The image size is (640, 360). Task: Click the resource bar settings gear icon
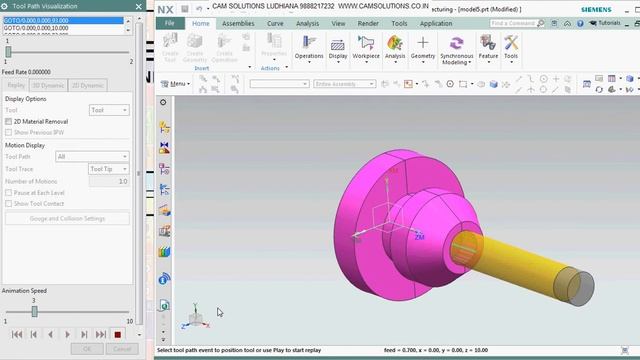[163, 102]
